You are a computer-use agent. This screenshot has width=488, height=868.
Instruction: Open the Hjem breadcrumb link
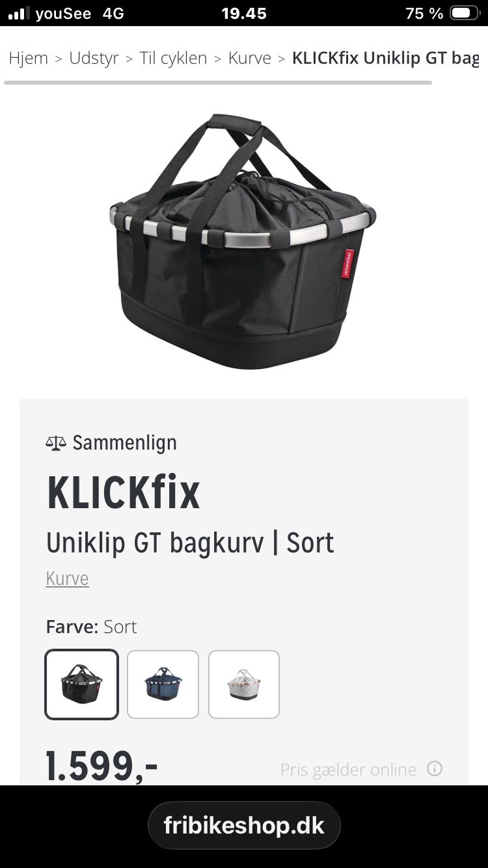[29, 58]
